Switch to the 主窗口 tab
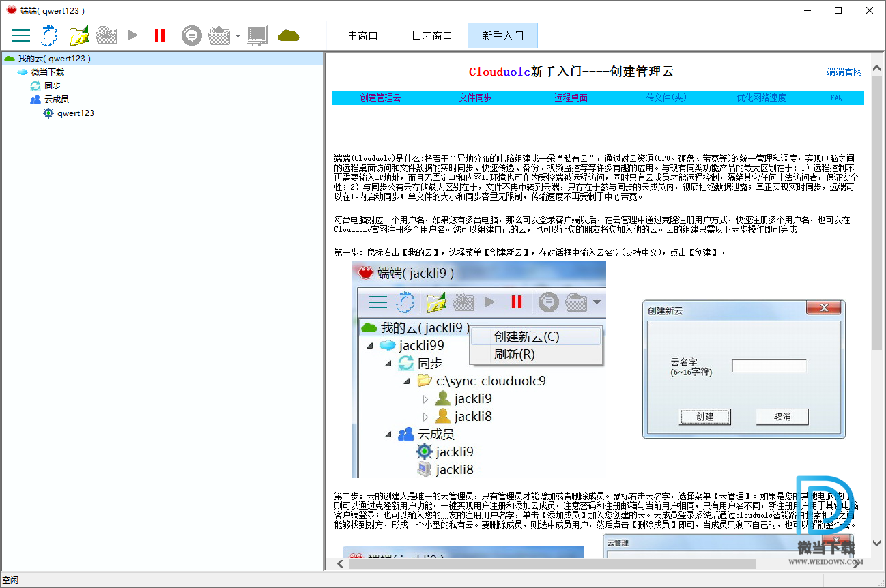886x588 pixels. click(362, 35)
